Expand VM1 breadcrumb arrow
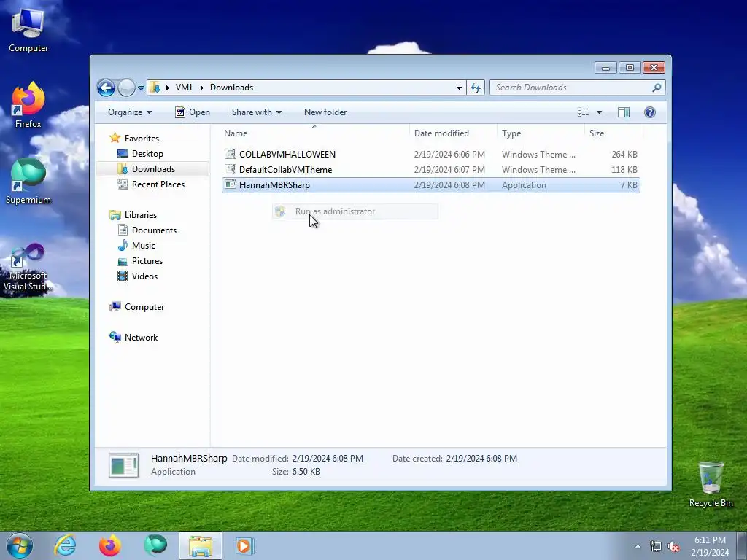Image resolution: width=747 pixels, height=560 pixels. point(202,87)
